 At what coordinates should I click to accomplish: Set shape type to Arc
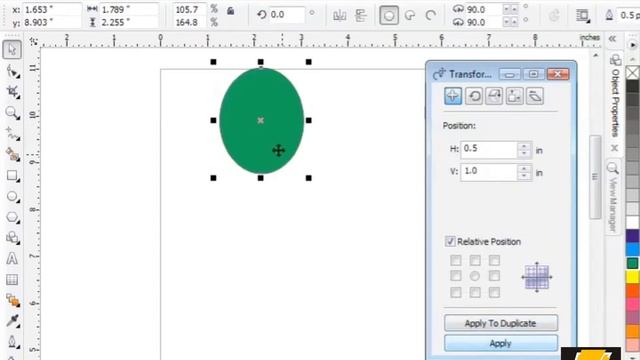431,16
